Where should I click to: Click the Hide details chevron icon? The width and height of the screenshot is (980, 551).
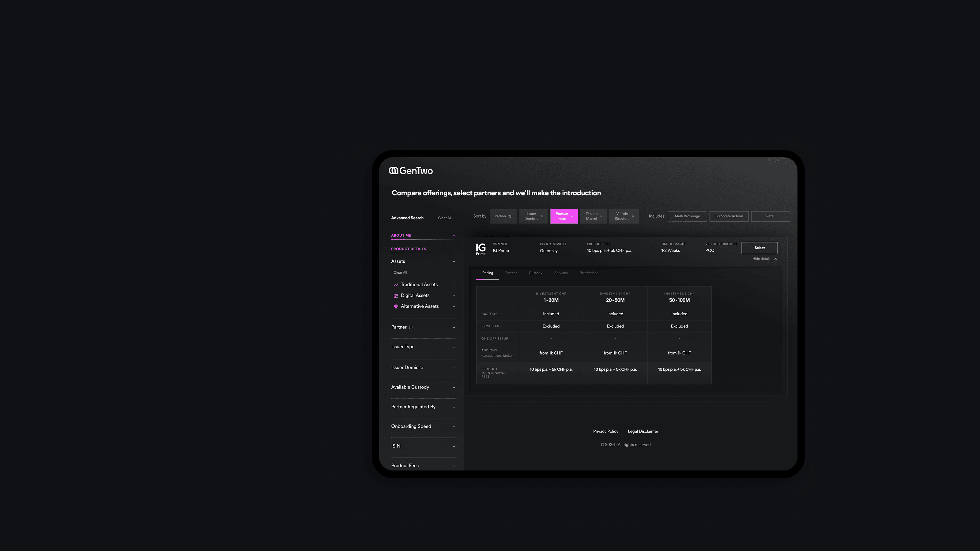pyautogui.click(x=775, y=259)
